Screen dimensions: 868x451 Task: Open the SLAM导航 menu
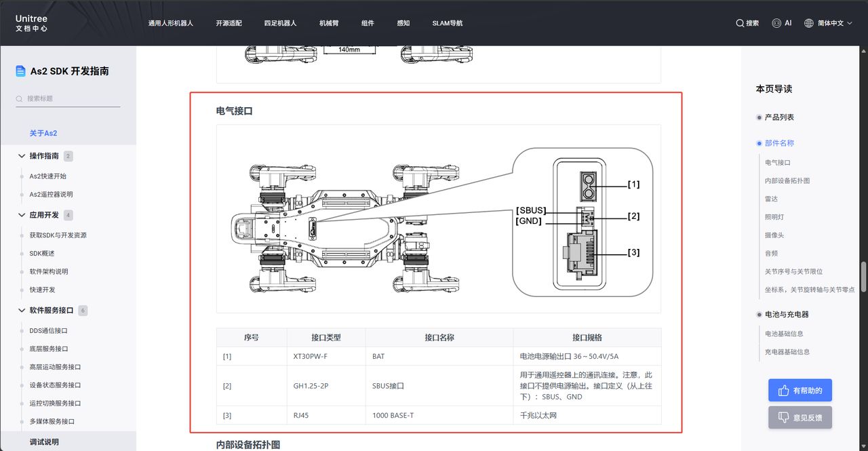pyautogui.click(x=448, y=23)
